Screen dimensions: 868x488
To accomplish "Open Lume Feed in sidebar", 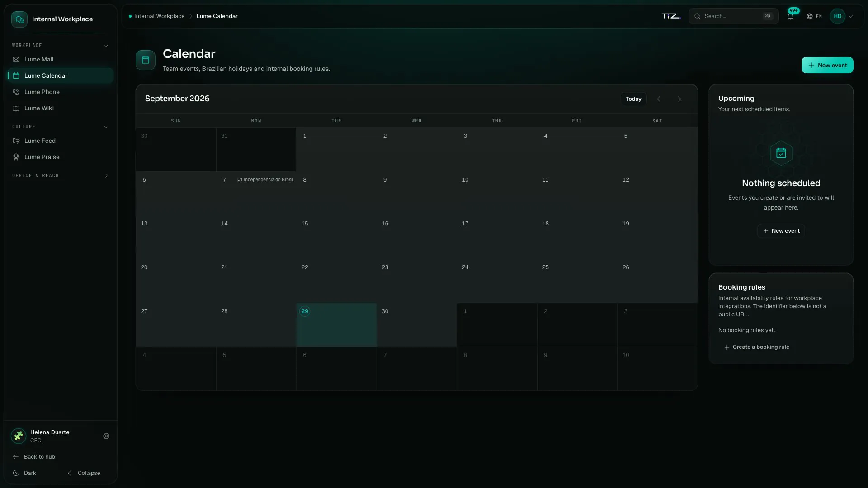I will click(x=61, y=141).
